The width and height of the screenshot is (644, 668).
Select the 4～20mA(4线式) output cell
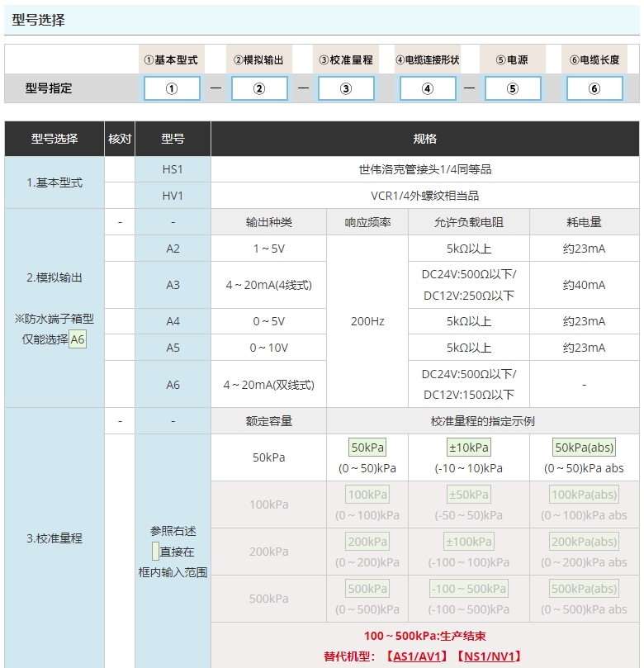269,285
